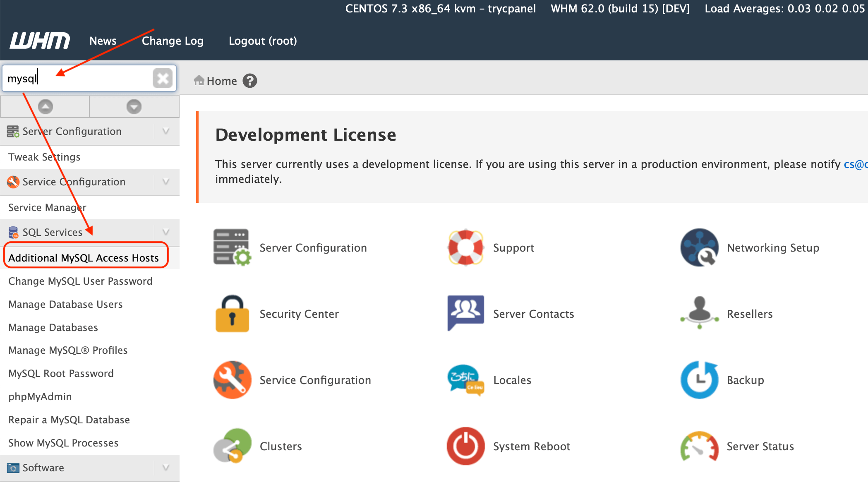Image resolution: width=868 pixels, height=485 pixels.
Task: Click the Support lifebuoy icon
Action: pos(465,247)
